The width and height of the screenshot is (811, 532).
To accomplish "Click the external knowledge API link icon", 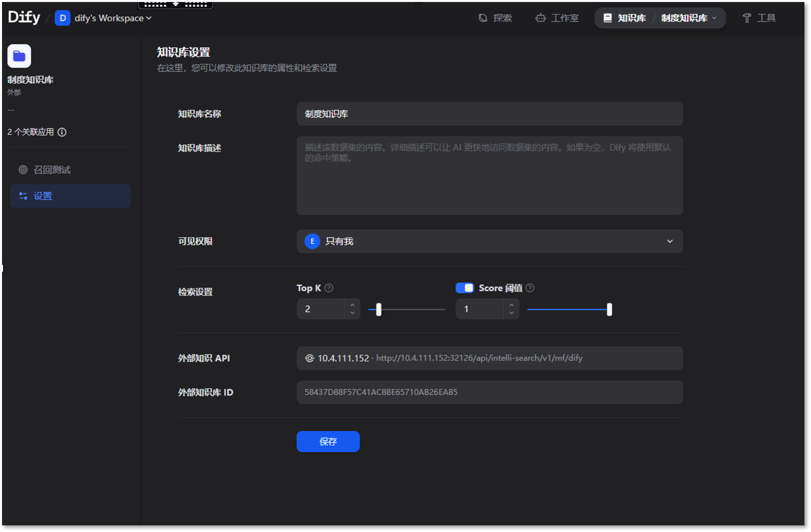I will coord(309,358).
